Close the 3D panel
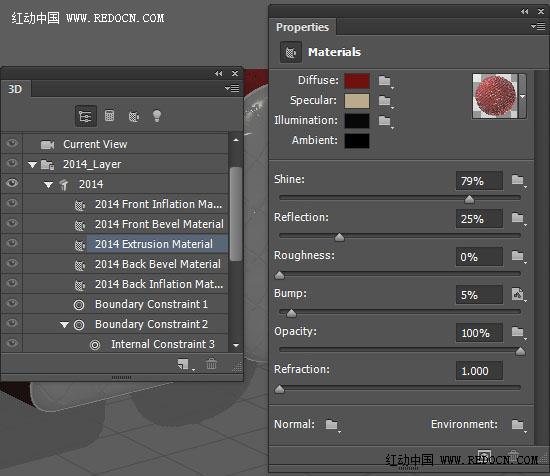Viewport: 550px width, 476px height. click(235, 73)
